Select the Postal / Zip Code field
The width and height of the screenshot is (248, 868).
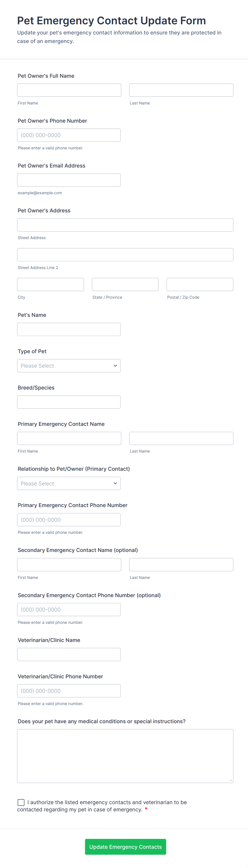click(x=199, y=285)
